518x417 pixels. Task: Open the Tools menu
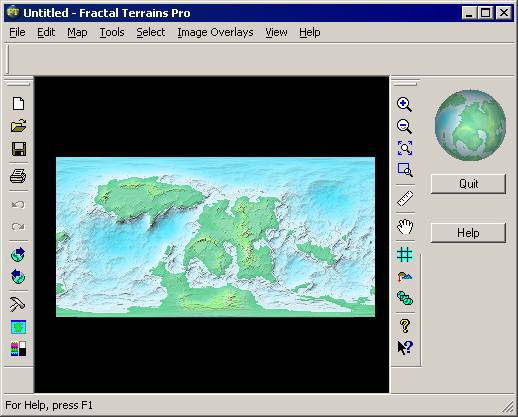[x=112, y=32]
